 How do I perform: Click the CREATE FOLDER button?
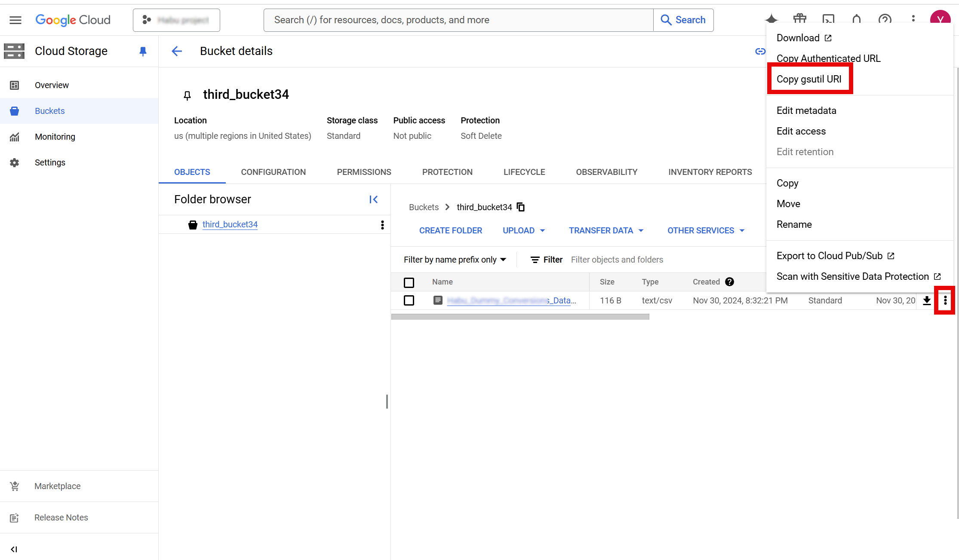coord(450,231)
